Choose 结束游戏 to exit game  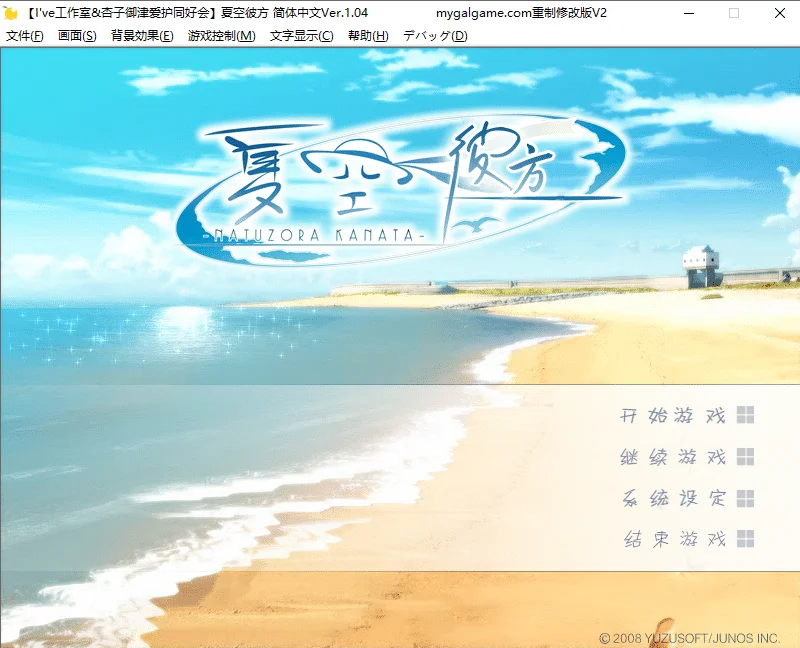pos(674,539)
